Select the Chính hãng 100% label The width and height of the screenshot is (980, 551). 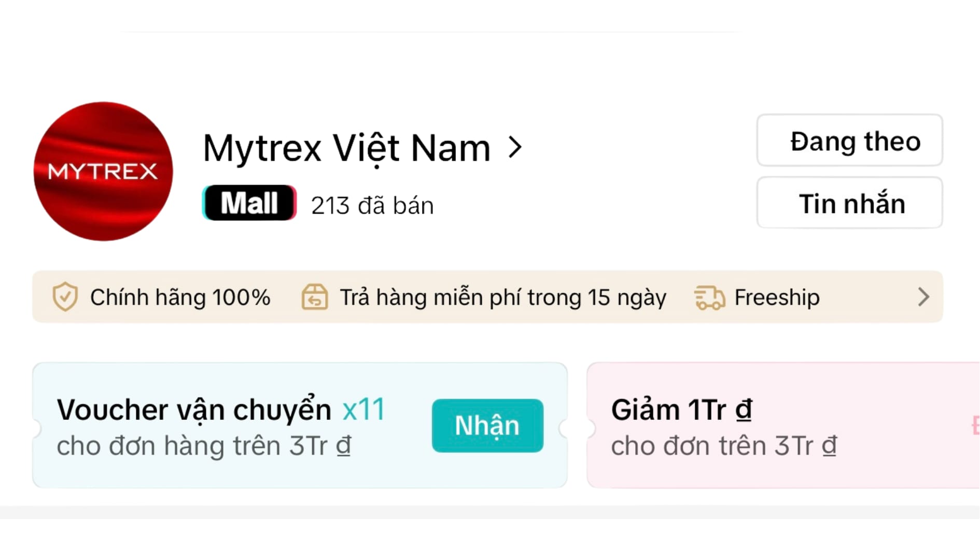180,298
